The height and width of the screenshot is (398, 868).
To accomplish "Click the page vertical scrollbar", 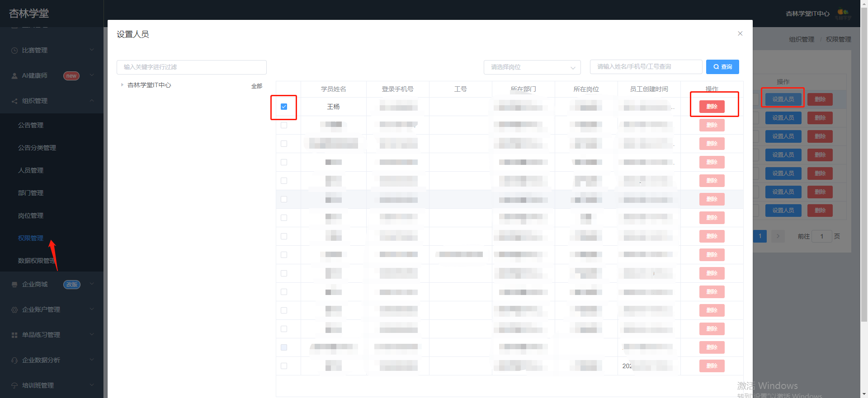I will pos(864,165).
